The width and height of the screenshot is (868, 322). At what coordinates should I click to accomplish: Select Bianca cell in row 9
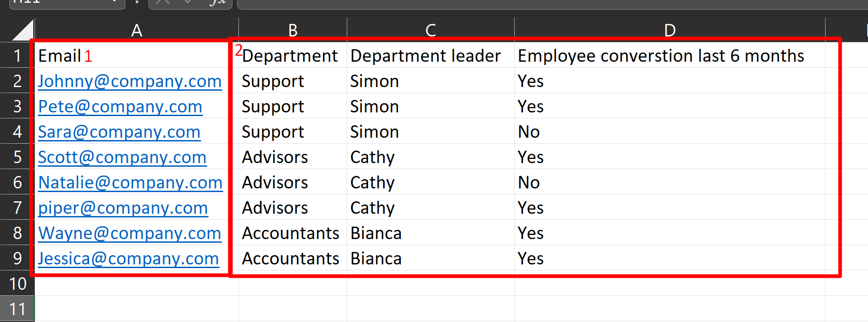click(x=431, y=258)
